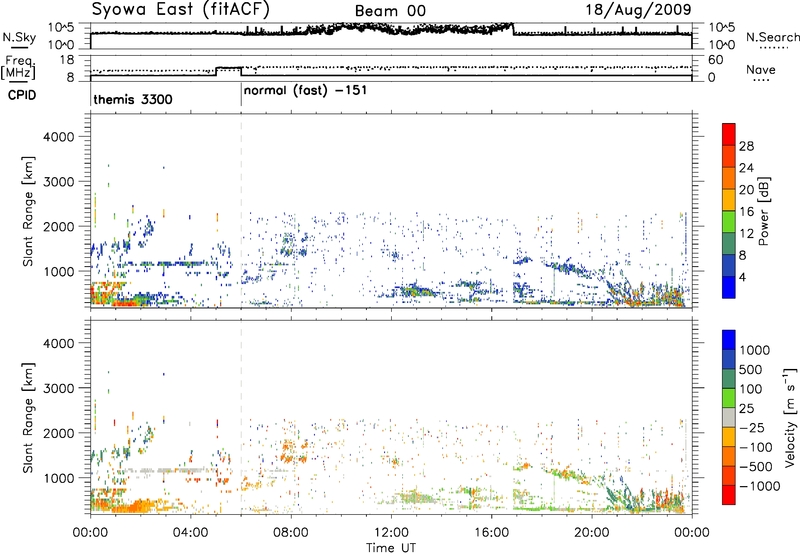Click the '28' power colorbar label
This screenshot has width=800, height=554.
point(746,146)
